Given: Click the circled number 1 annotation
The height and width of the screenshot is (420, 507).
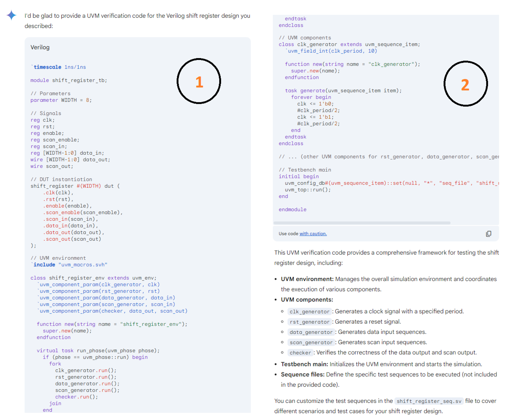Looking at the screenshot, I should tap(199, 81).
